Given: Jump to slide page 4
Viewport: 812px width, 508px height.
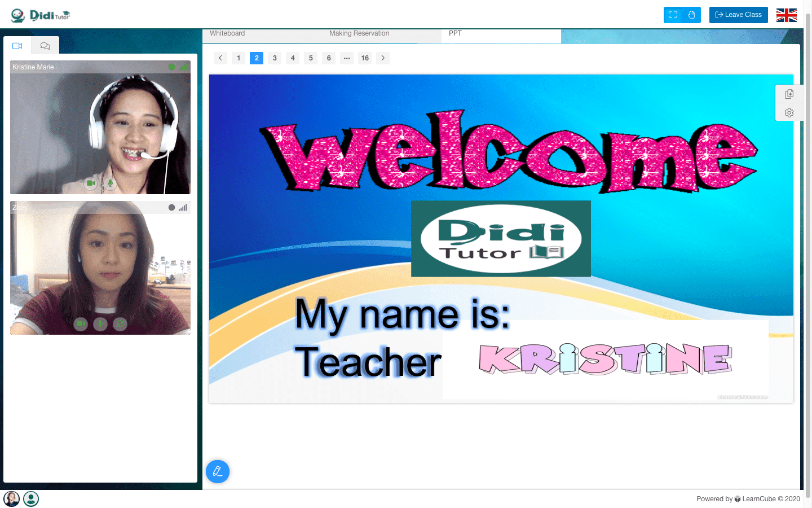Looking at the screenshot, I should tap(293, 58).
